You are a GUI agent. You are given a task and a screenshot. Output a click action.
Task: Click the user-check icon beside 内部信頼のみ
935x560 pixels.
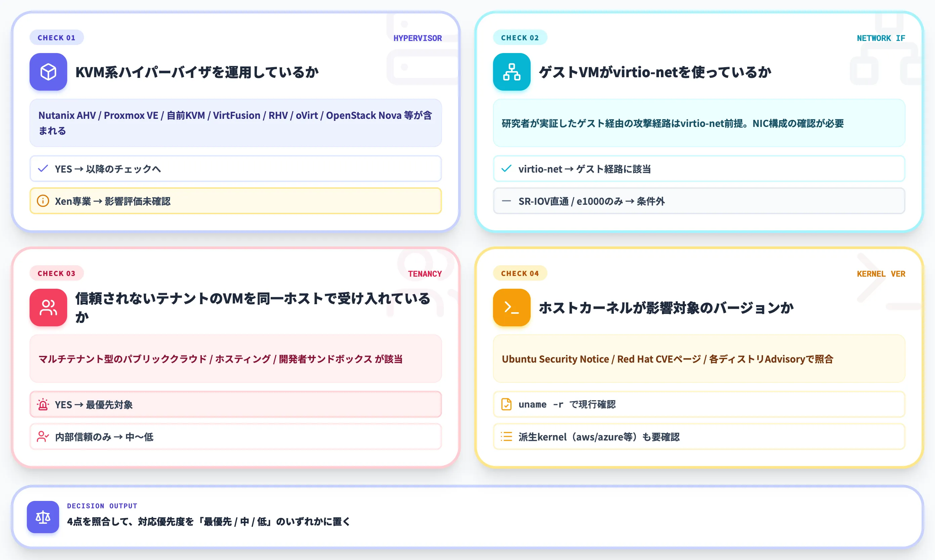pyautogui.click(x=43, y=436)
